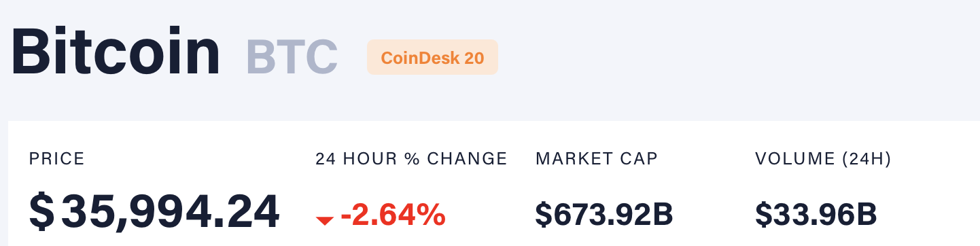Click the percent sign after -2.64
Image resolution: width=980 pixels, height=246 pixels.
(x=430, y=215)
